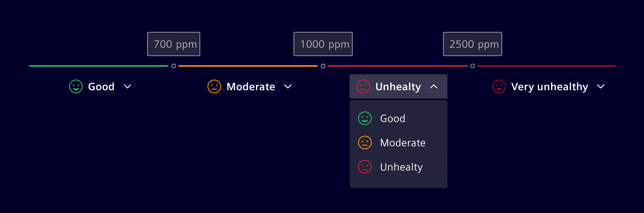The image size is (644, 213).
Task: Click the 2500 ppm threshold input field
Action: click(473, 44)
